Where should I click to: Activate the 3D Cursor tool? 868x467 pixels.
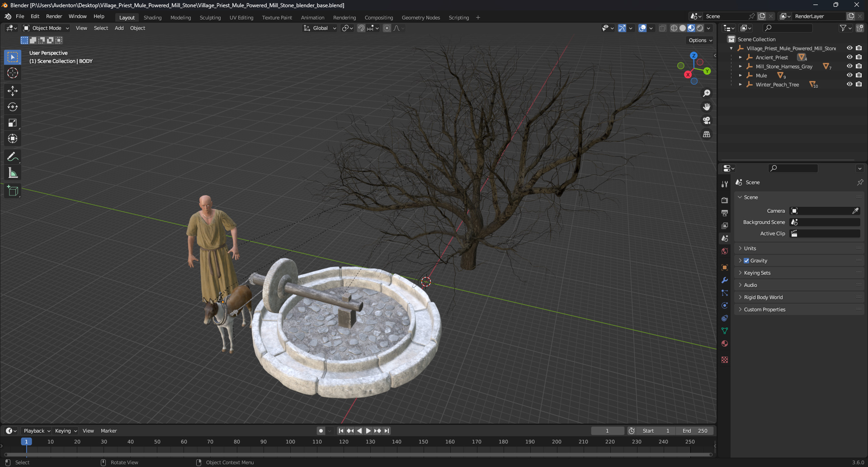[x=13, y=73]
